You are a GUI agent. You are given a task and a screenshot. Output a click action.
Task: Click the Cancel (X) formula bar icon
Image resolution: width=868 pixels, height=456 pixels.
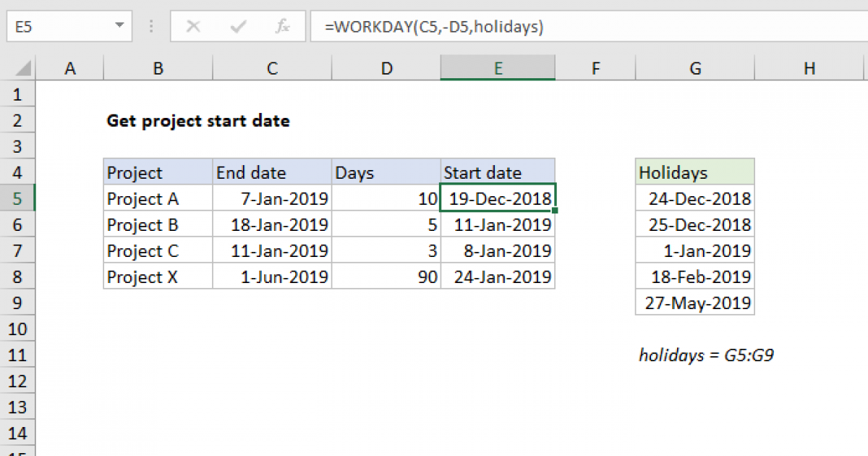193,27
